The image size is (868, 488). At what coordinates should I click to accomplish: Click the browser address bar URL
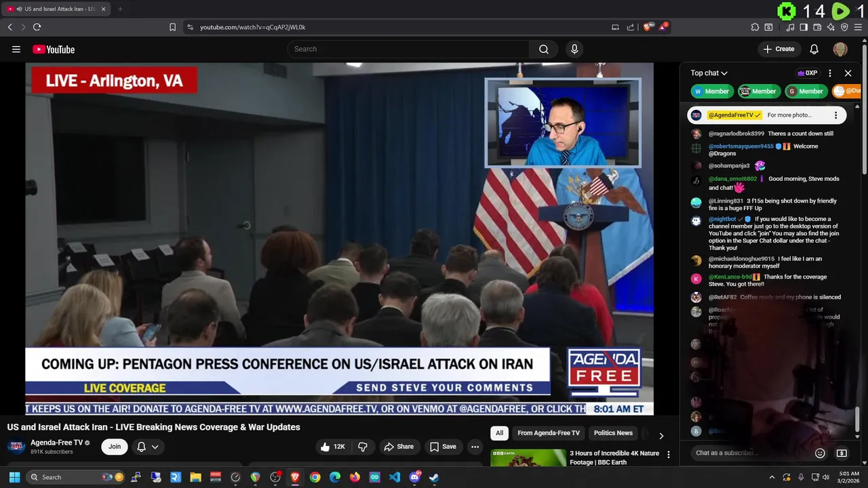252,27
